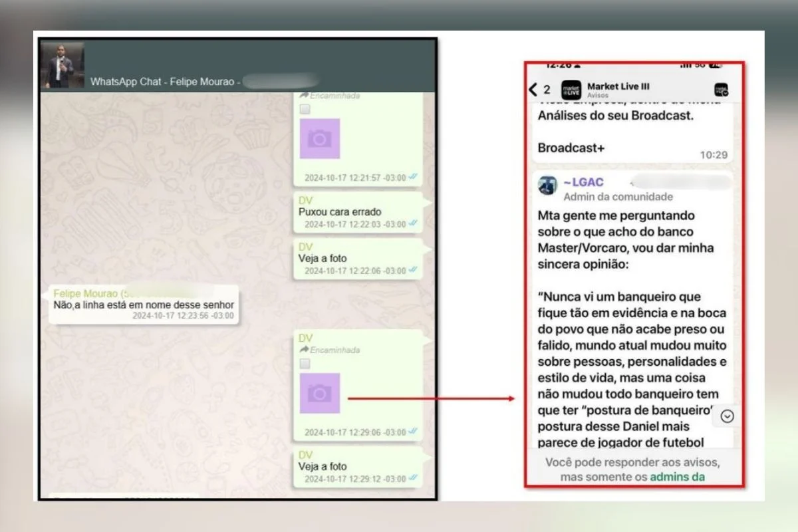Image resolution: width=798 pixels, height=532 pixels.
Task: Click the timestamp 2024-10-17 12:23:56 -03:00
Action: coord(183,316)
